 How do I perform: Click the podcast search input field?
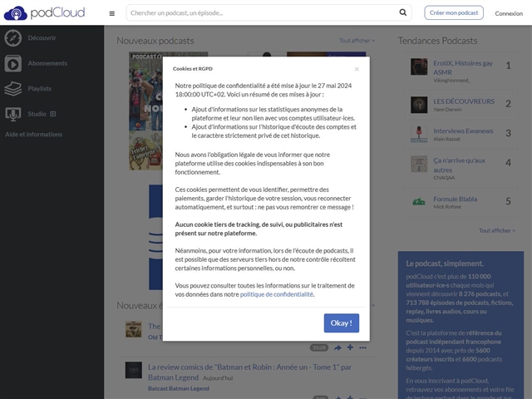pyautogui.click(x=262, y=13)
